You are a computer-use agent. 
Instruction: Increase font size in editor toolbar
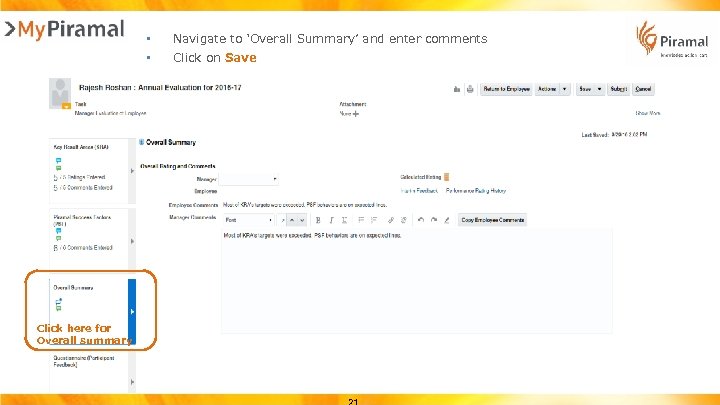pyautogui.click(x=292, y=220)
